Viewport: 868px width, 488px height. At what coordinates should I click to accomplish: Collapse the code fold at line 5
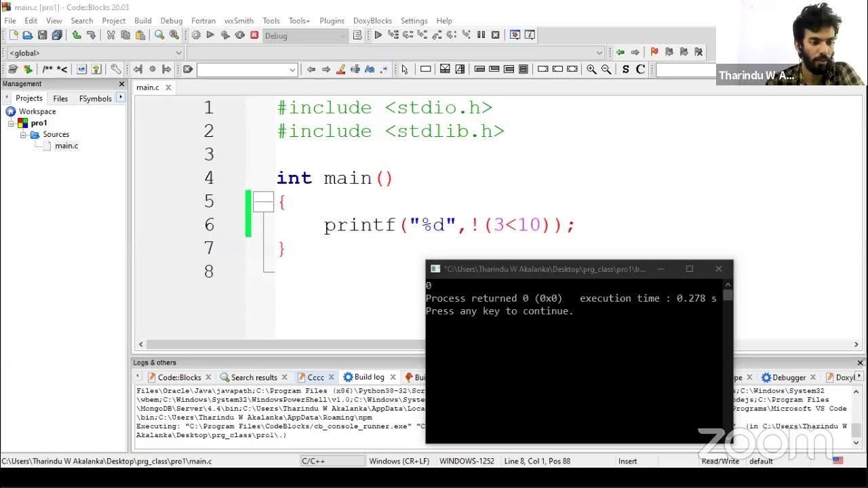pyautogui.click(x=263, y=202)
